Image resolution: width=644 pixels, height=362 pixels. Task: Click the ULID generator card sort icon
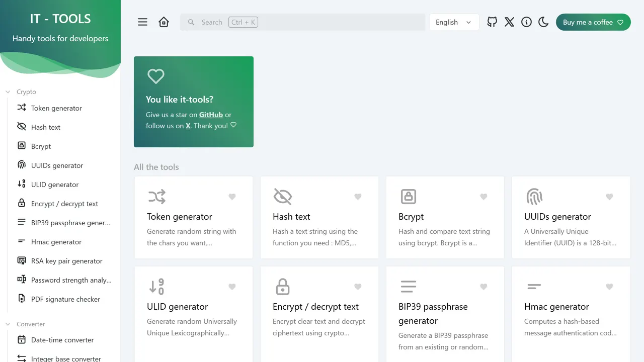pos(157,287)
